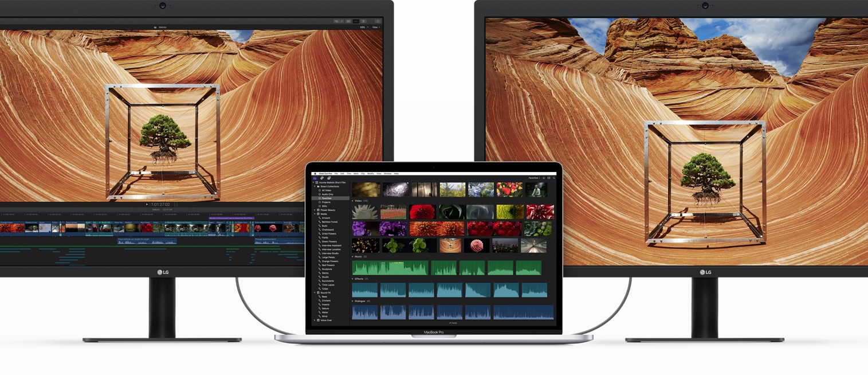868x375 pixels.
Task: Click the 1:01:27:02 timecode display
Action: pyautogui.click(x=160, y=204)
